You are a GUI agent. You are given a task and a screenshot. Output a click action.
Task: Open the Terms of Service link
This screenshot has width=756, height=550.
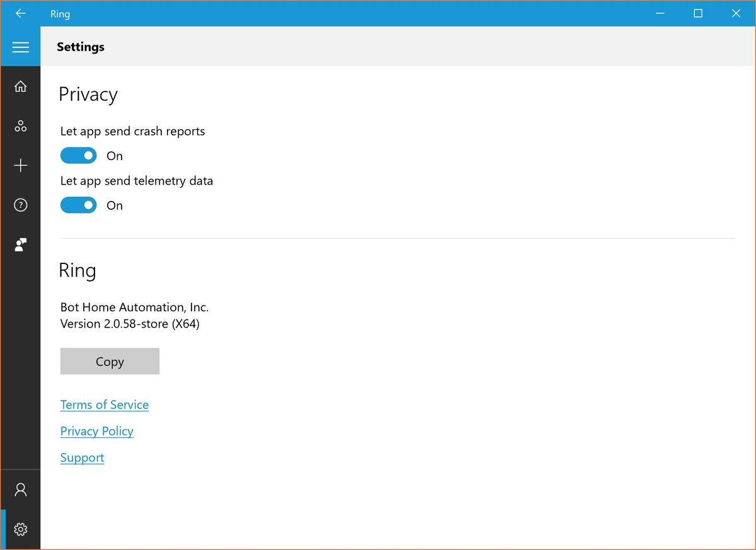click(105, 404)
